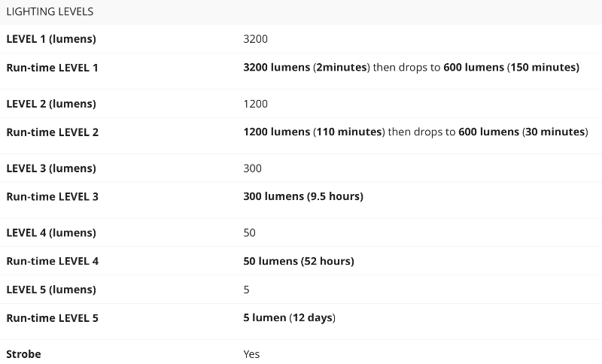This screenshot has height=364, width=602.
Task: Click the 3200 lumens value for Level 1
Action: [255, 39]
